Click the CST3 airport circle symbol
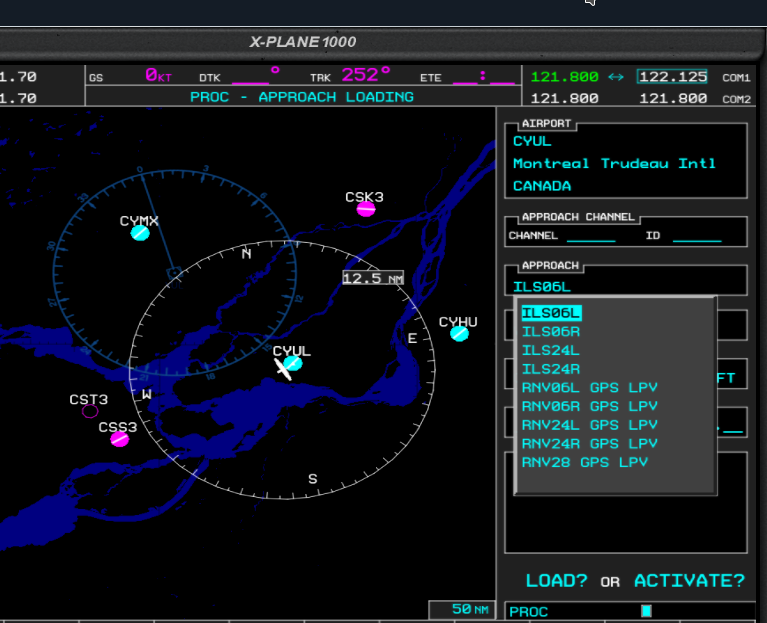 click(x=90, y=411)
